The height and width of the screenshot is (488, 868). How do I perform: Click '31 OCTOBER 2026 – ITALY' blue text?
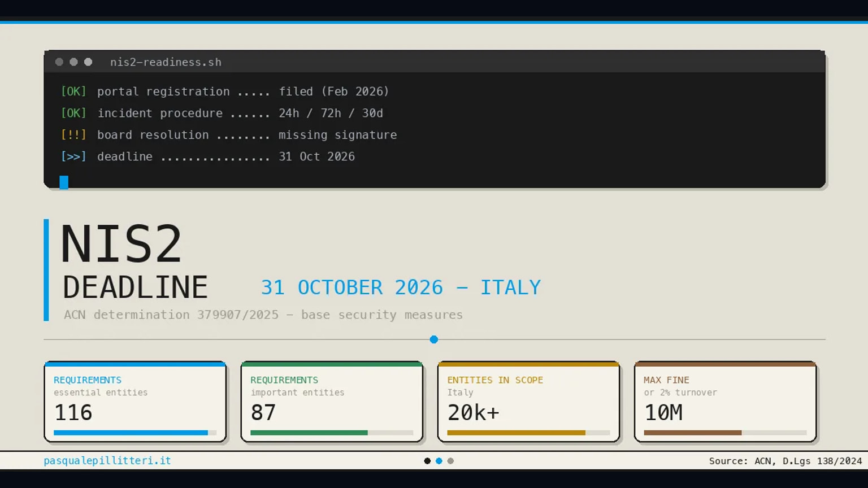click(401, 287)
